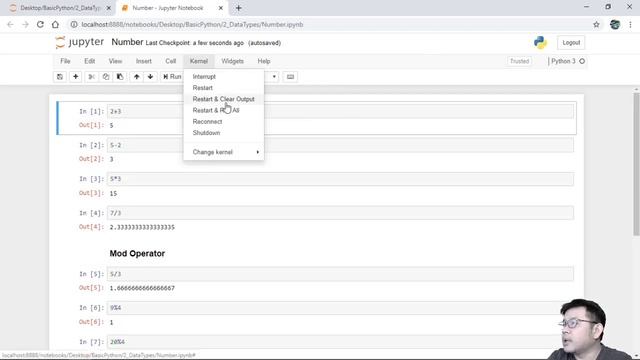Select Reconnect kernel option
This screenshot has height=360, width=640.
(224, 122)
